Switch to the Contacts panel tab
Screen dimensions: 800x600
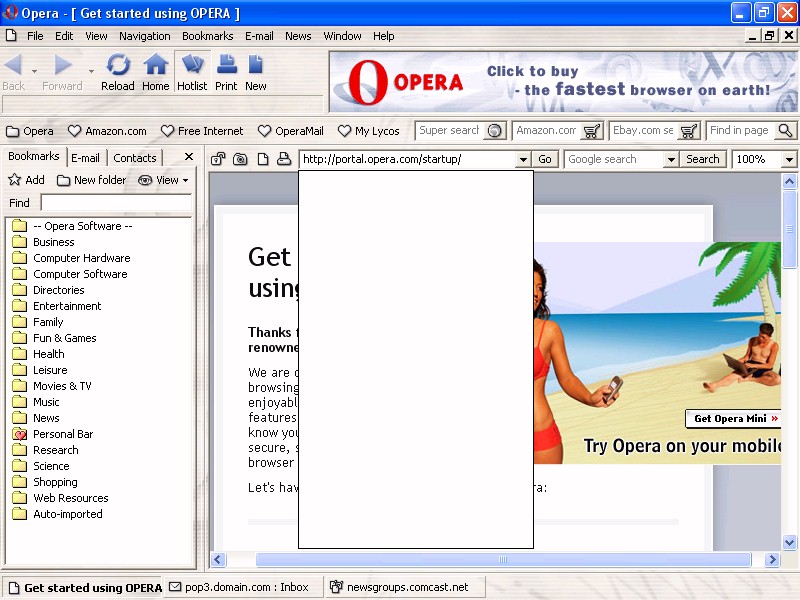click(135, 158)
